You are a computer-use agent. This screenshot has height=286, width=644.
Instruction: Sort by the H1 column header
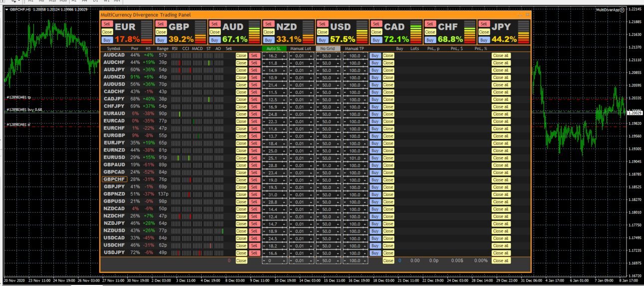148,48
